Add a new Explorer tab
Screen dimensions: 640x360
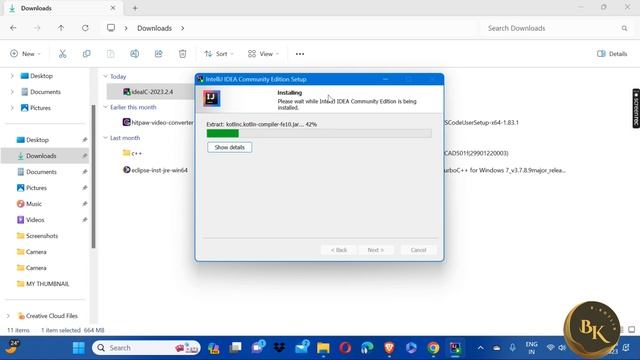click(135, 8)
